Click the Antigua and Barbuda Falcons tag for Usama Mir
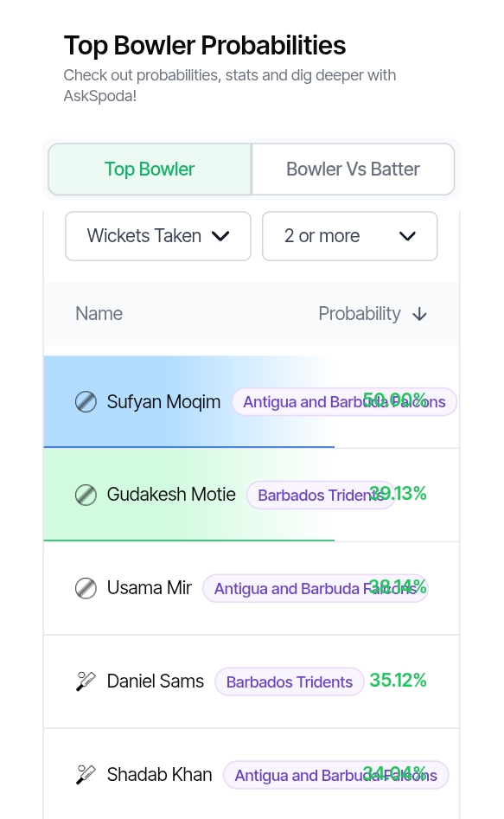504x819 pixels. 315,589
